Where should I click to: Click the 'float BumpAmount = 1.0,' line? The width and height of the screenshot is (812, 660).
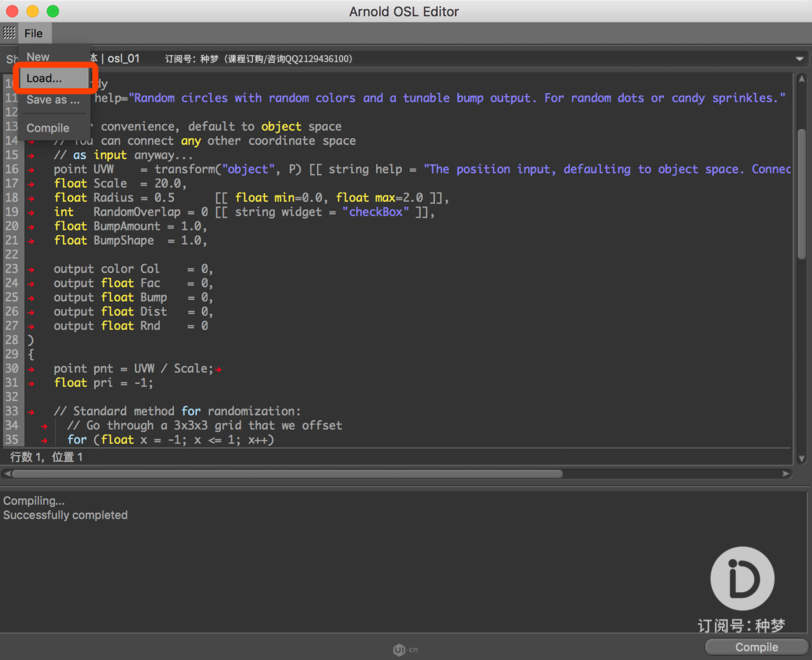[131, 226]
